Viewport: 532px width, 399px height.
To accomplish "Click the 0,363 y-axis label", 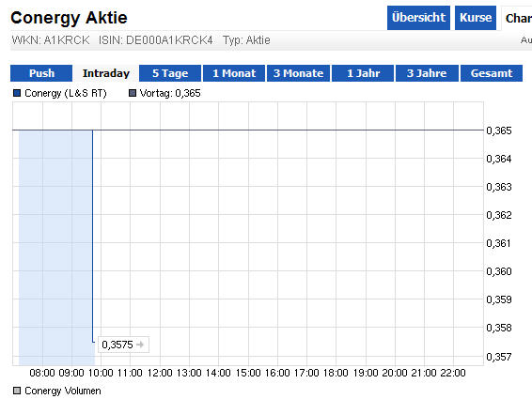I will click(499, 187).
